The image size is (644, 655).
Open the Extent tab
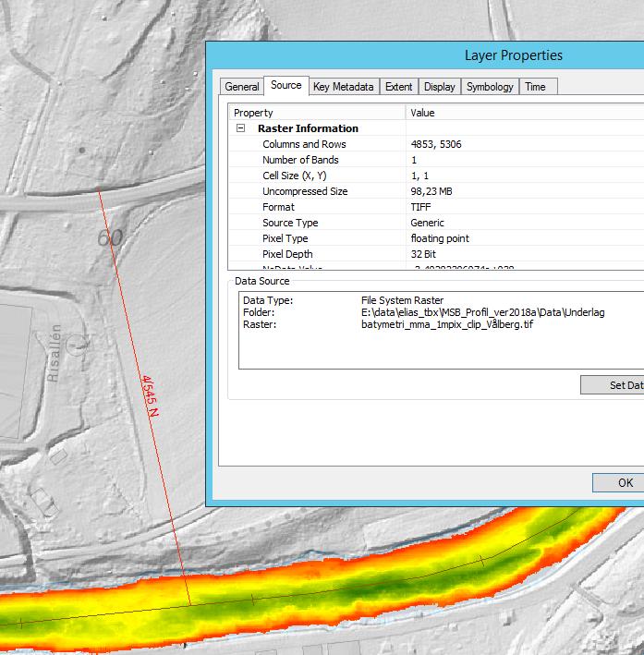(x=398, y=87)
